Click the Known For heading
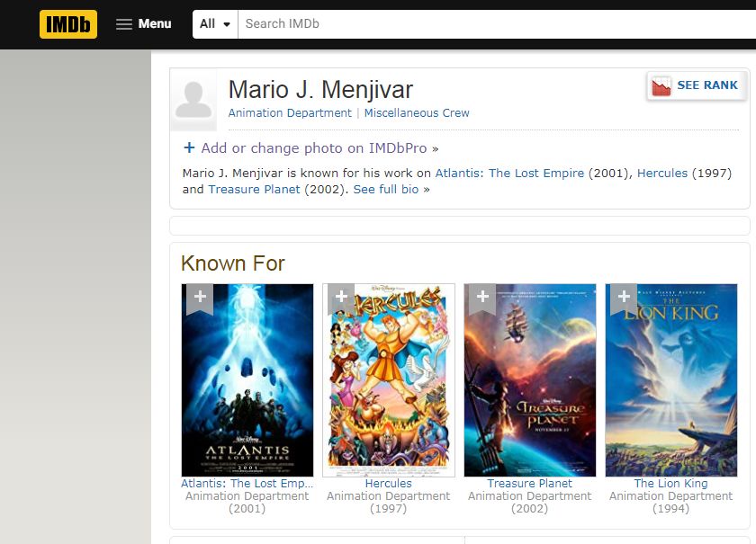 pos(233,263)
